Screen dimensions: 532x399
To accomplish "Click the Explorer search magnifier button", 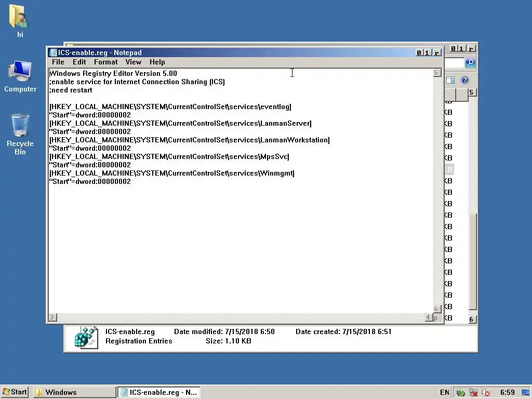I will 470,63.
